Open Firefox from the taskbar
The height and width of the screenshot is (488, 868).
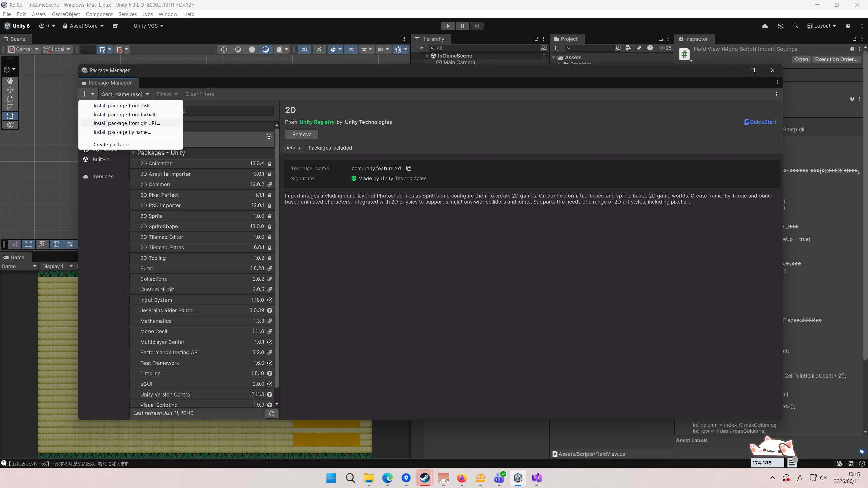pyautogui.click(x=462, y=478)
